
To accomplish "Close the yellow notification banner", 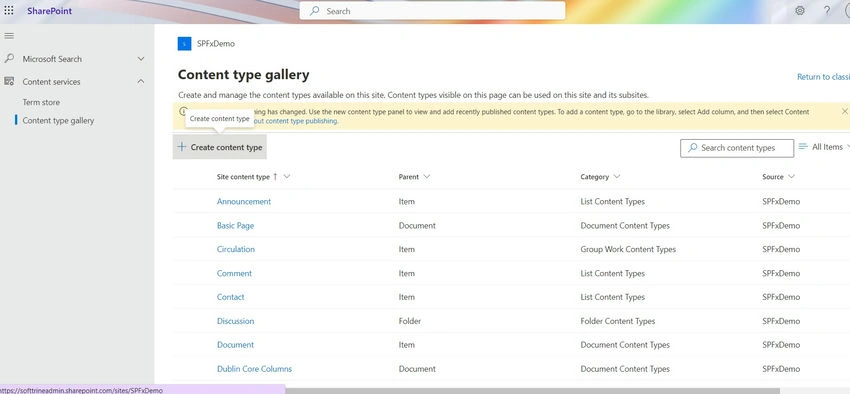I will 844,111.
